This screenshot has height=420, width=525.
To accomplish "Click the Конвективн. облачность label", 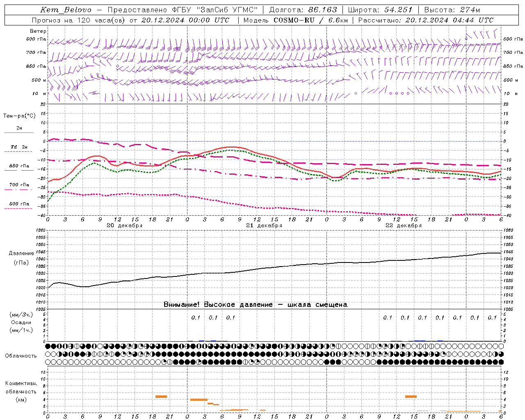I will coord(21,388).
